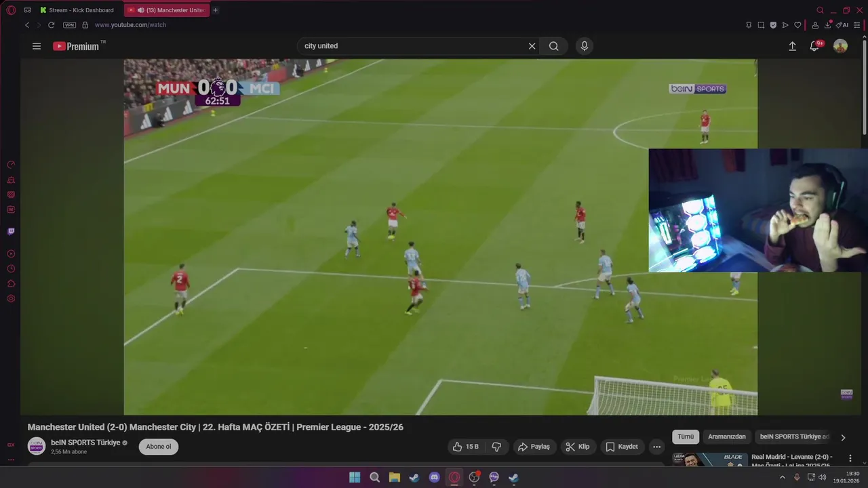This screenshot has height=488, width=868.
Task: Show next filter chips arrow
Action: coord(843,437)
